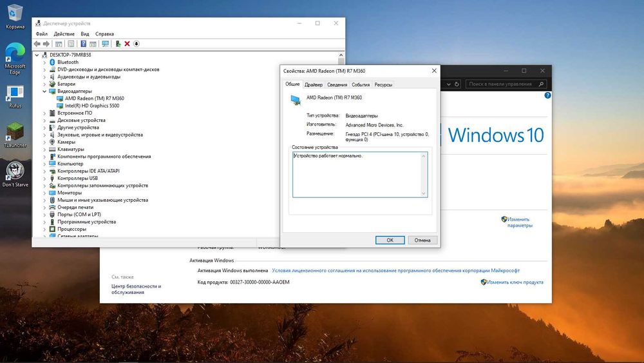Toggle the console tree toolbar icon
The width and height of the screenshot is (644, 363).
pyautogui.click(x=59, y=44)
